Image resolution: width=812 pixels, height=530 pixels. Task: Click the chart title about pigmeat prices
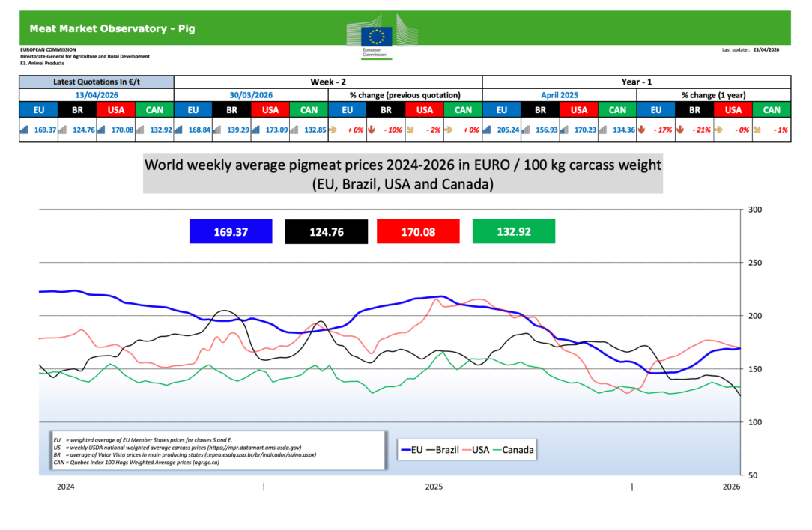tap(402, 174)
